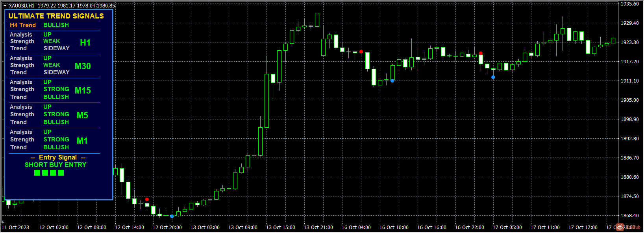Click the ULTIMATE TREND SIGNALS panel title
This screenshot has width=644, height=233.
coord(56,16)
